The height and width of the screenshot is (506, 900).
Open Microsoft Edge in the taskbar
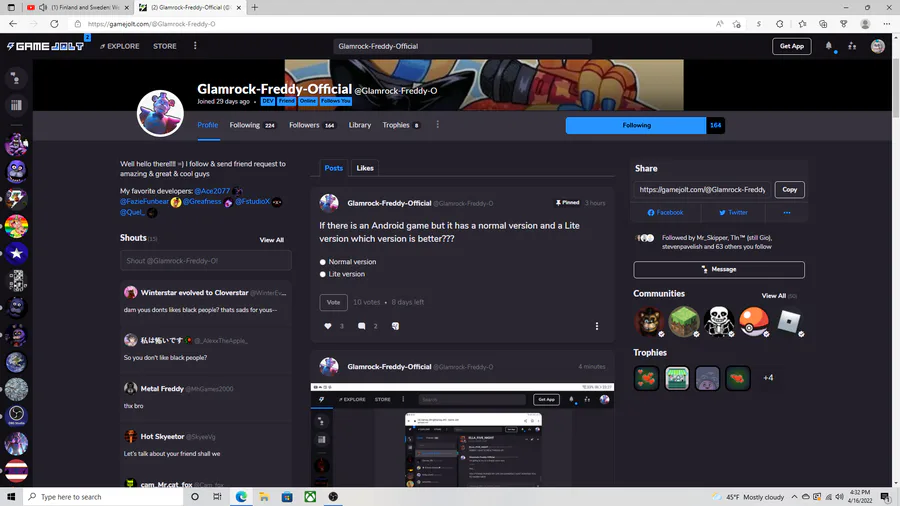click(241, 497)
